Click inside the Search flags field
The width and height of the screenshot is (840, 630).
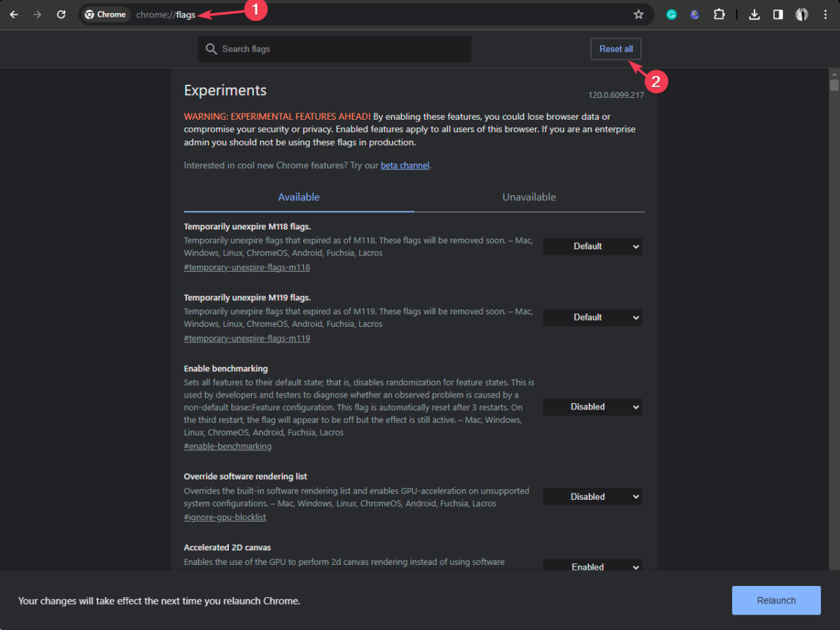[335, 49]
